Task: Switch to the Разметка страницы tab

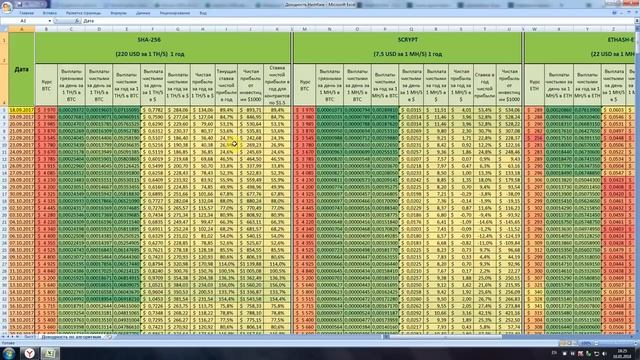Action: 83,13
